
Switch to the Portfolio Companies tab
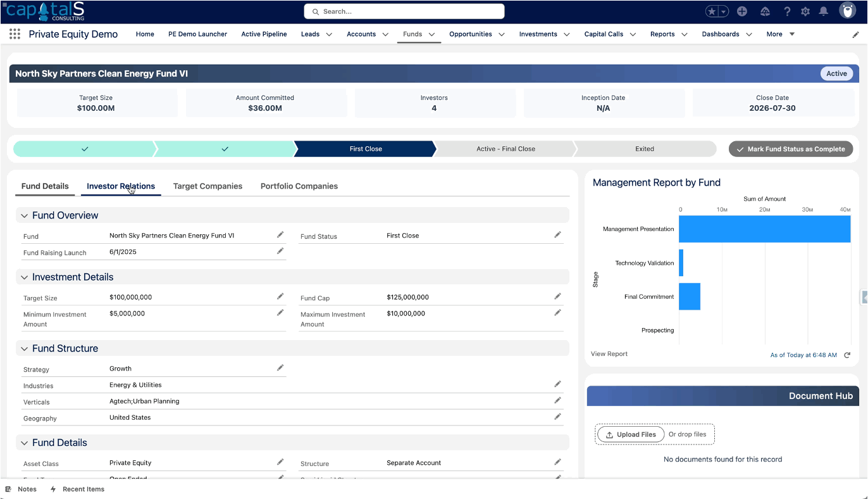tap(299, 186)
